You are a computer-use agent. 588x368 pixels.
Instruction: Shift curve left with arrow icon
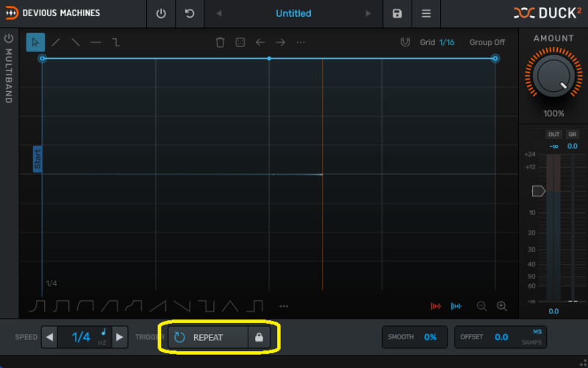coord(260,43)
